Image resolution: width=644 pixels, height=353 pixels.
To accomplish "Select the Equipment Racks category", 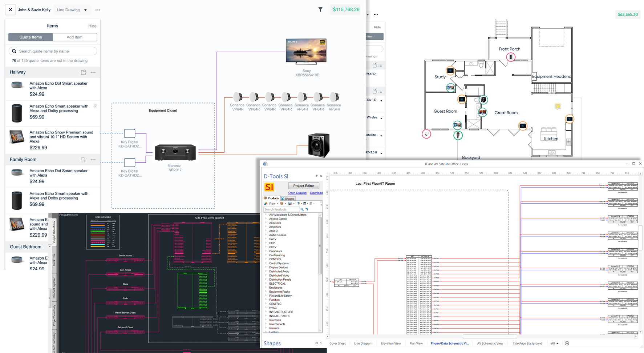I will [x=279, y=292].
